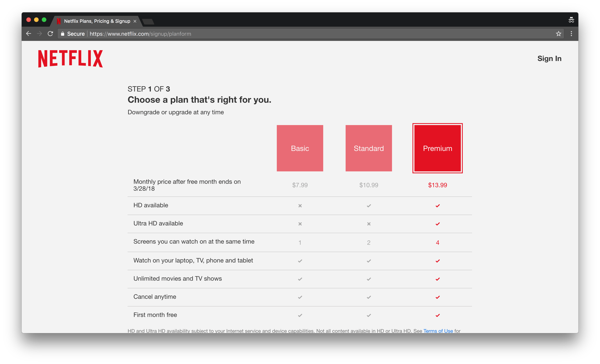Viewport: 600px width, 364px height.
Task: Close the Netflix browser tab
Action: [135, 21]
